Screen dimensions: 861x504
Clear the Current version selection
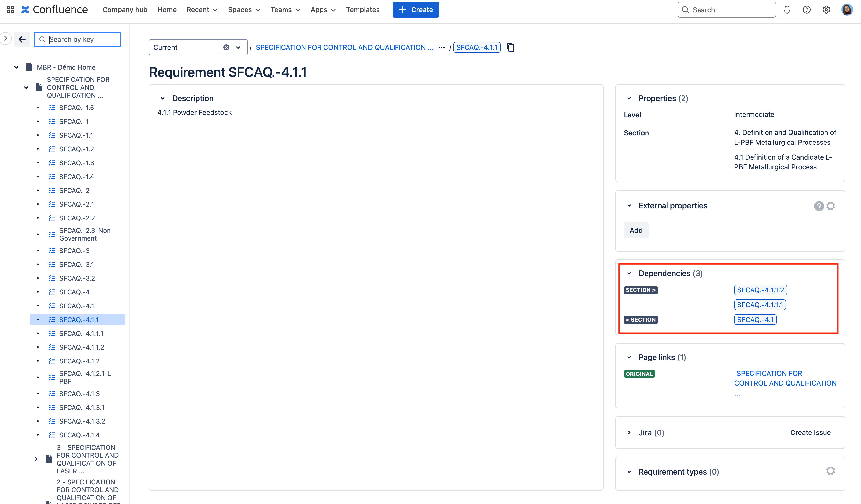226,48
